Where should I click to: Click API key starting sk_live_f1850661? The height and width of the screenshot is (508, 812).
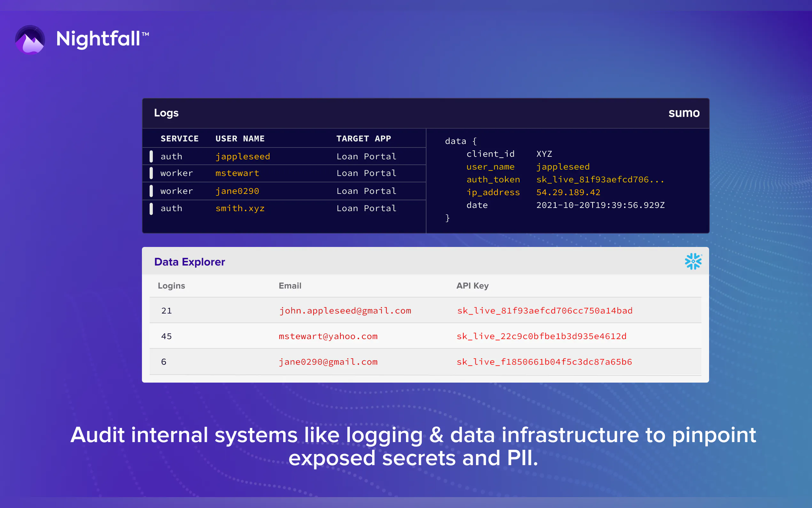pos(544,362)
